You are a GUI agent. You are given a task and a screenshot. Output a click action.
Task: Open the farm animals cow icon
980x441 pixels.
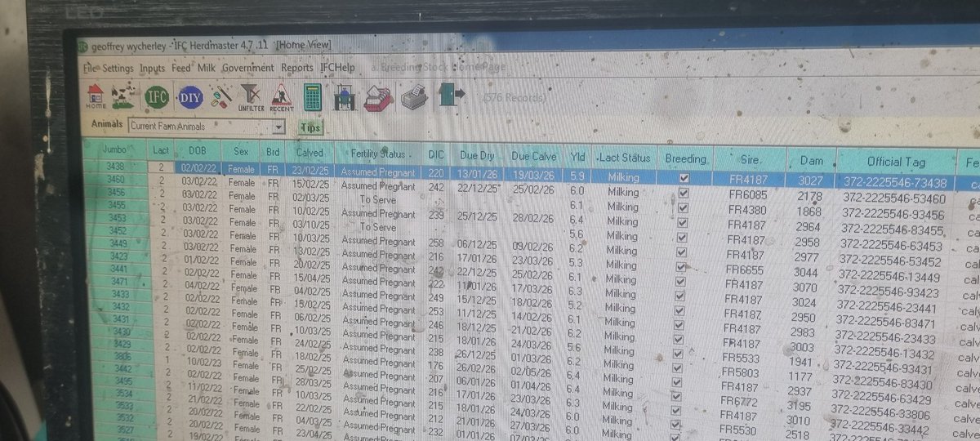click(123, 97)
